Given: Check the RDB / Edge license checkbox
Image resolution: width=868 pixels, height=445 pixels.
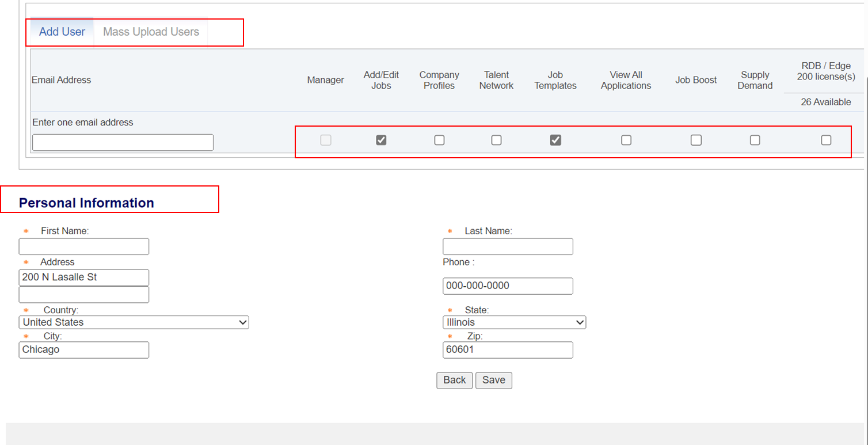Looking at the screenshot, I should (827, 140).
